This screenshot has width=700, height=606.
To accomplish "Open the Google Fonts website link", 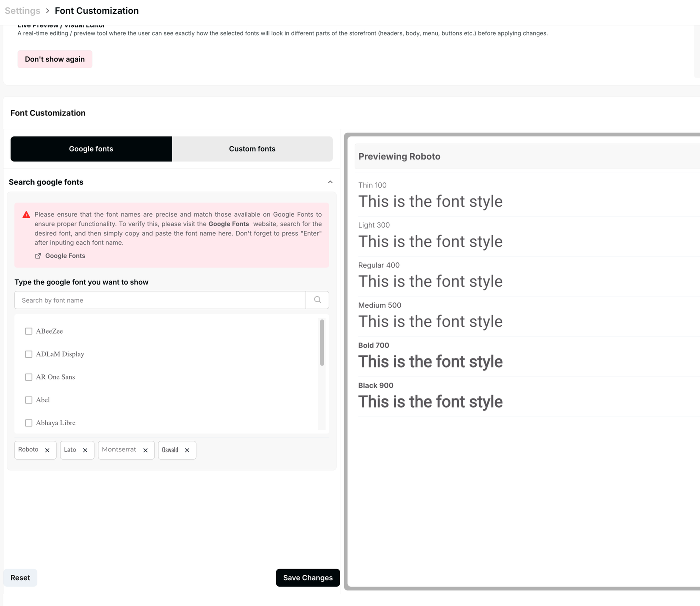I will 65,256.
